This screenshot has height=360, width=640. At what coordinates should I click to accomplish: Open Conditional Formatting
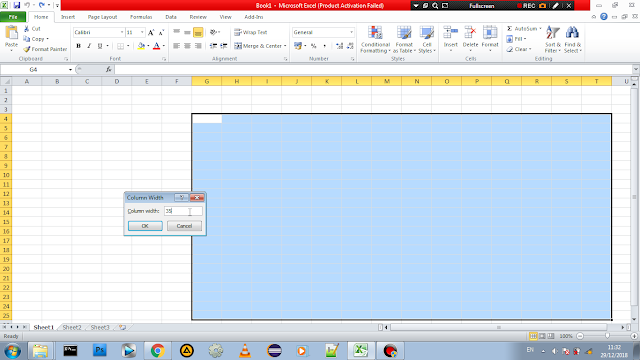pos(375,39)
